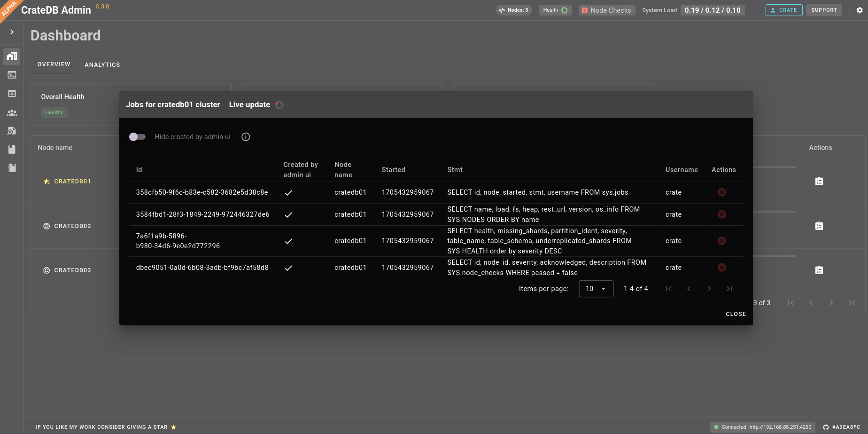Open the document search icon in sidebar

(x=12, y=131)
